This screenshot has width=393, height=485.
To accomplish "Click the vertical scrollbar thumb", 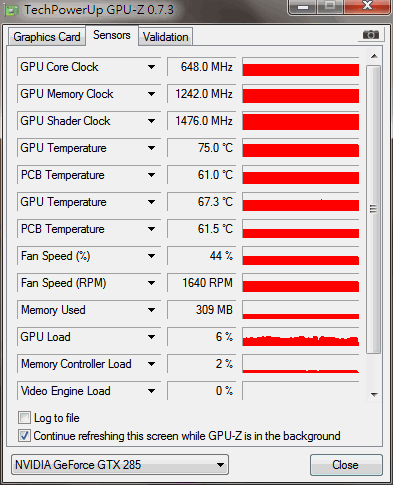I will pyautogui.click(x=373, y=209).
